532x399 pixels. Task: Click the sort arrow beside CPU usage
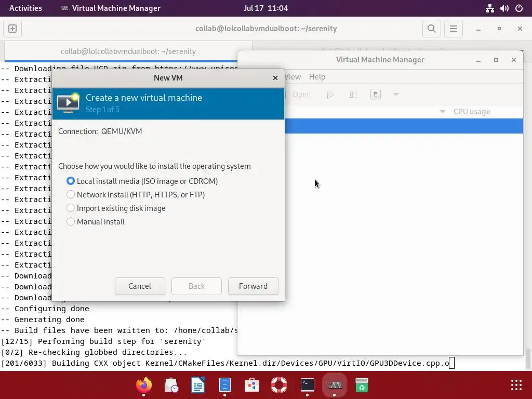coord(443,112)
